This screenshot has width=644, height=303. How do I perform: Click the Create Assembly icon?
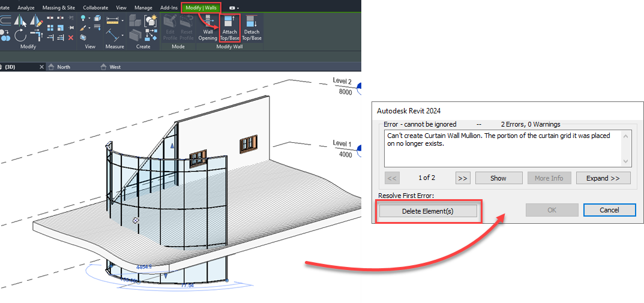tap(135, 21)
